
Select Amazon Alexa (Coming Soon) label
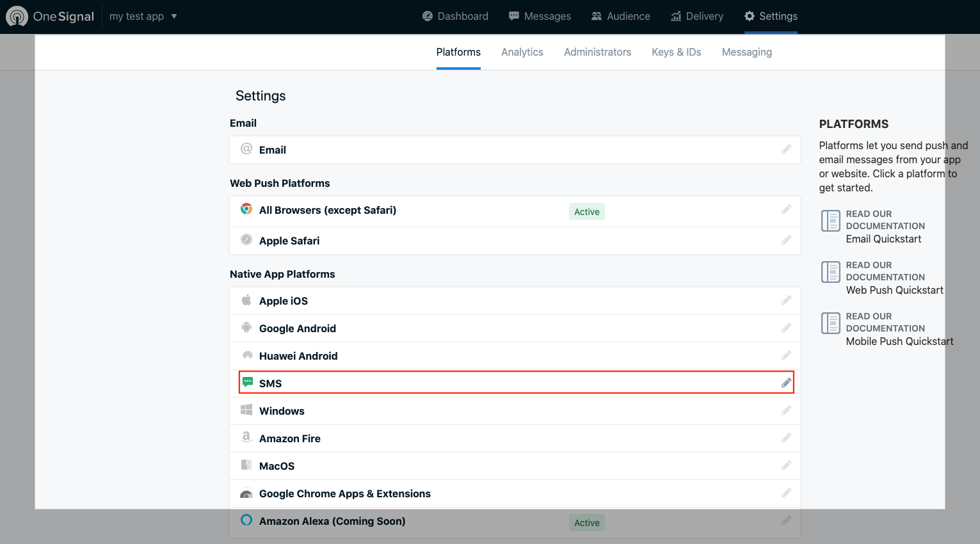point(332,521)
